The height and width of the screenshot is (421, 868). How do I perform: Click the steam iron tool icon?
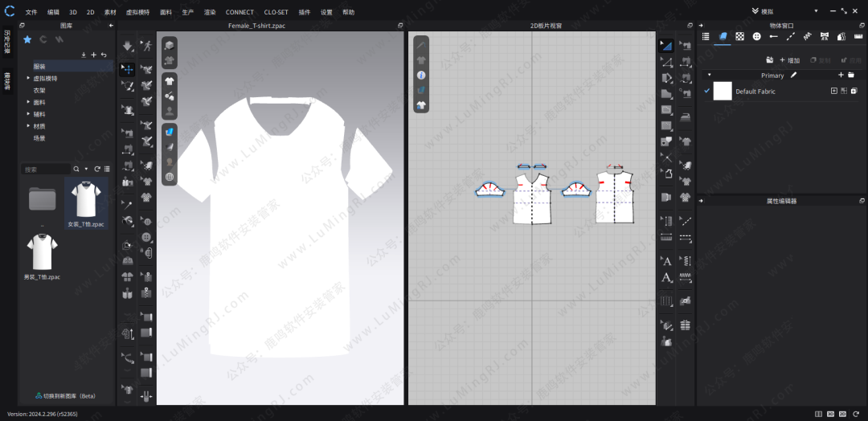click(x=685, y=116)
